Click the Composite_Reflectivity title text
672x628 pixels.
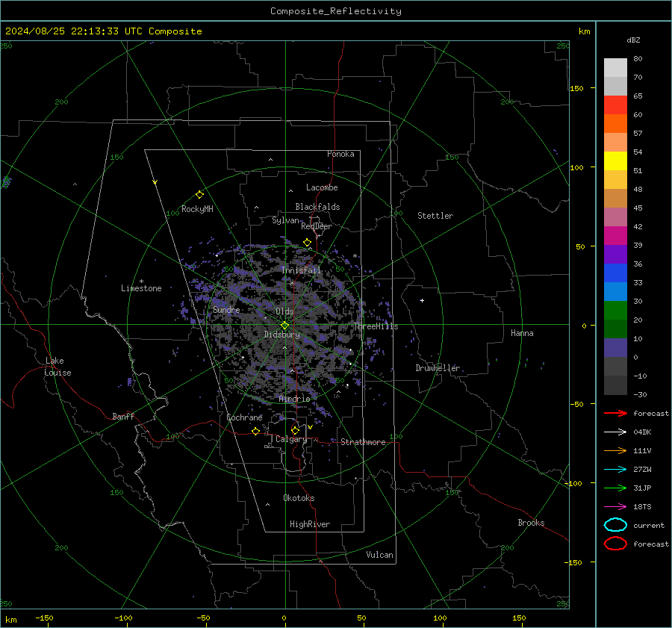click(x=336, y=11)
